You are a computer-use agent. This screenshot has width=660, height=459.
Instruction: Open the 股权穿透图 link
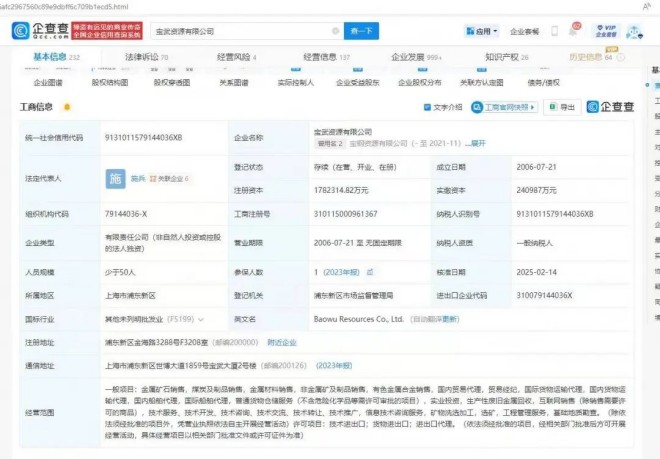coord(170,83)
